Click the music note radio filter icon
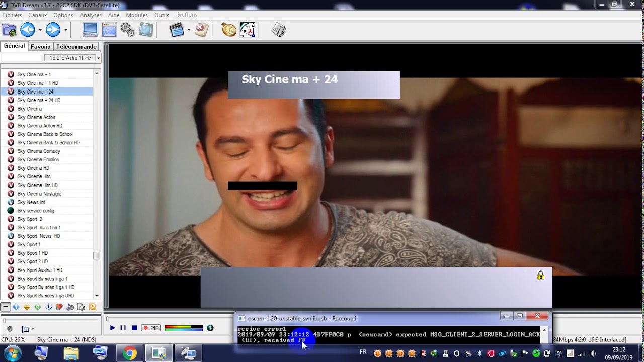The width and height of the screenshot is (644, 362). pos(70,307)
